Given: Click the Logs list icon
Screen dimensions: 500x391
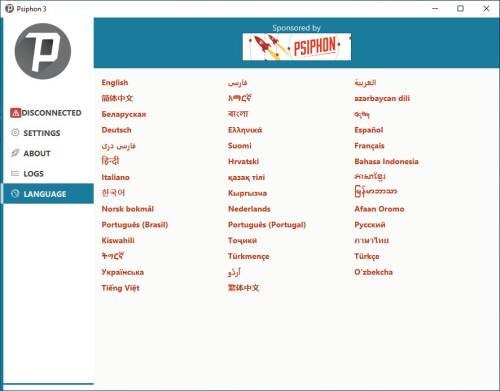Looking at the screenshot, I should tap(15, 173).
